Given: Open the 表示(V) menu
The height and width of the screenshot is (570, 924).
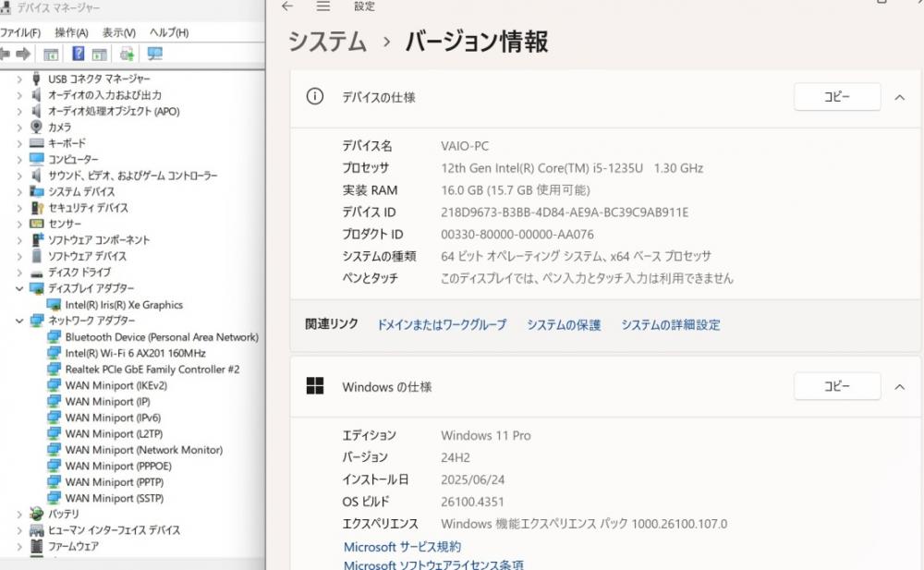Looking at the screenshot, I should click(x=119, y=32).
